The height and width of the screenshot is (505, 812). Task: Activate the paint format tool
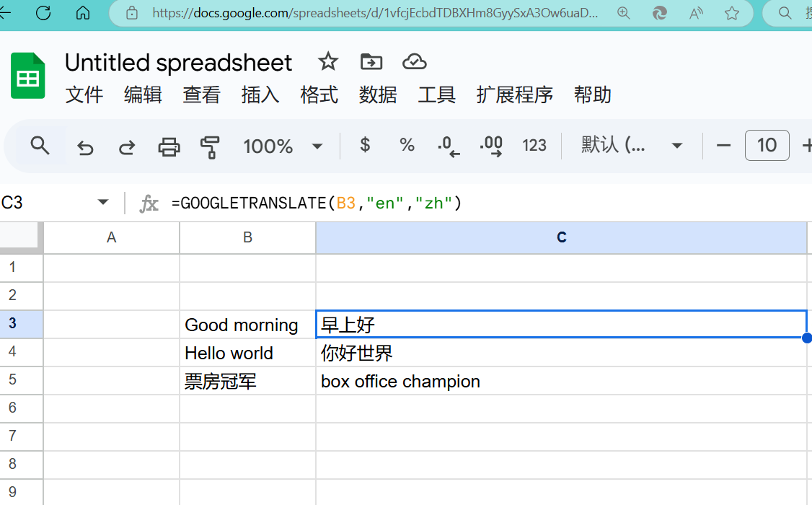210,147
